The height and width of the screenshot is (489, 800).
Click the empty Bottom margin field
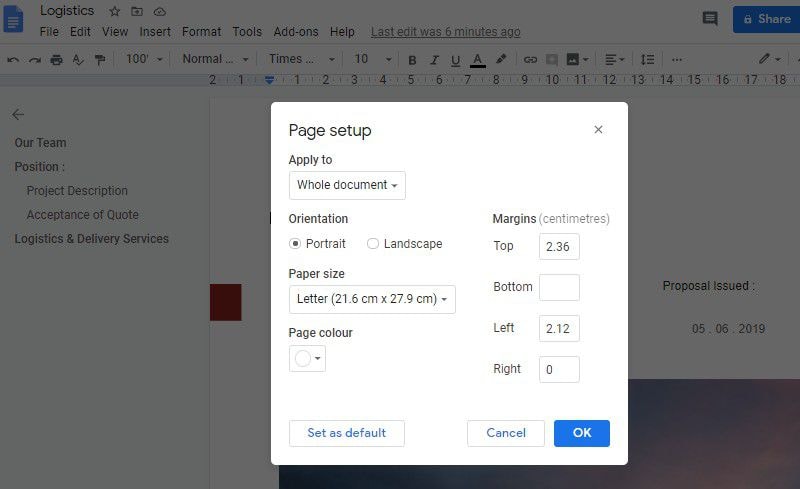point(559,287)
